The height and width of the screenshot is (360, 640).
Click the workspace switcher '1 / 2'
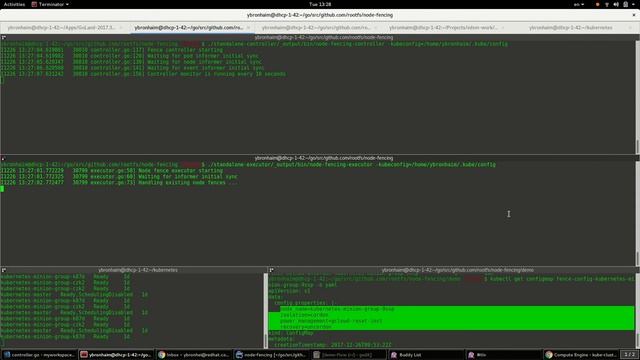[629, 355]
